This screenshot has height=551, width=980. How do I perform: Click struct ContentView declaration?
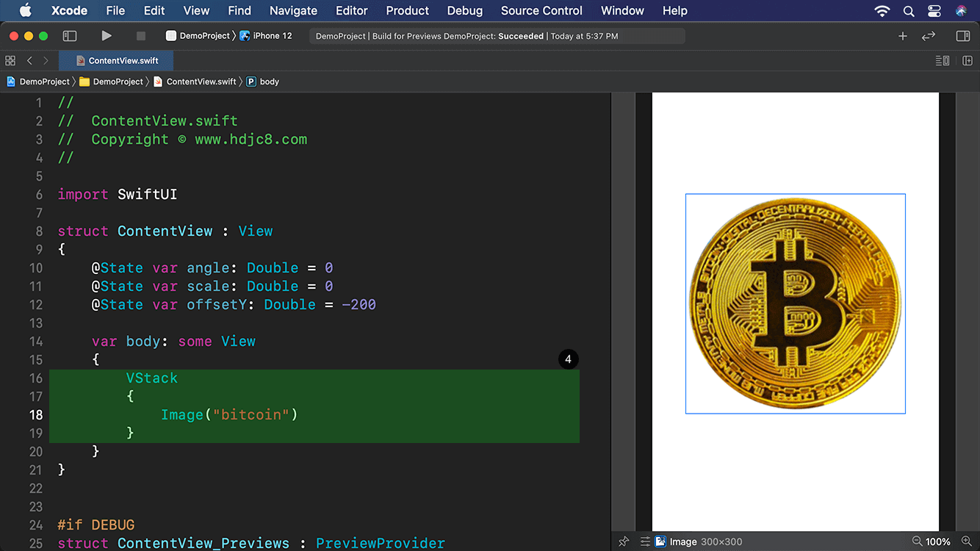tap(165, 231)
